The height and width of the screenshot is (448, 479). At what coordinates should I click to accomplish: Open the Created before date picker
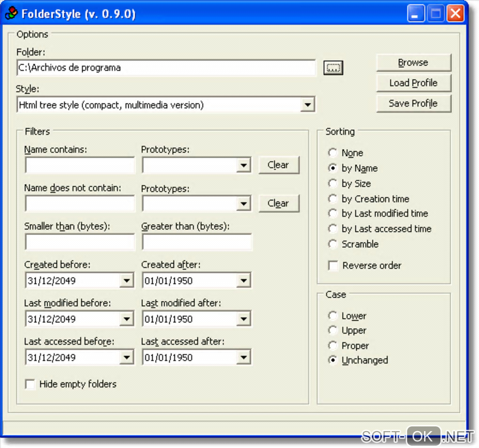126,281
